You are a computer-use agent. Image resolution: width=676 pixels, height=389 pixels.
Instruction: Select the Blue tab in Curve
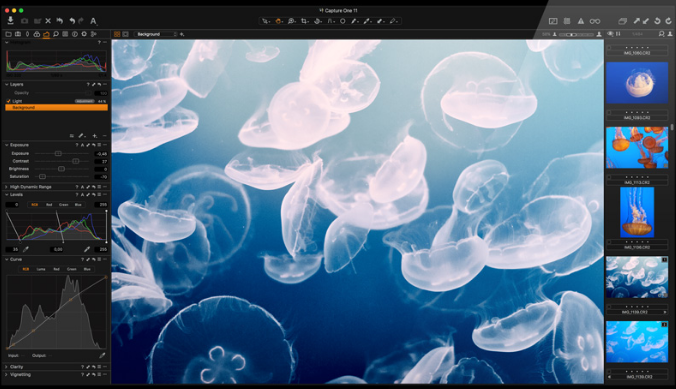coord(87,269)
